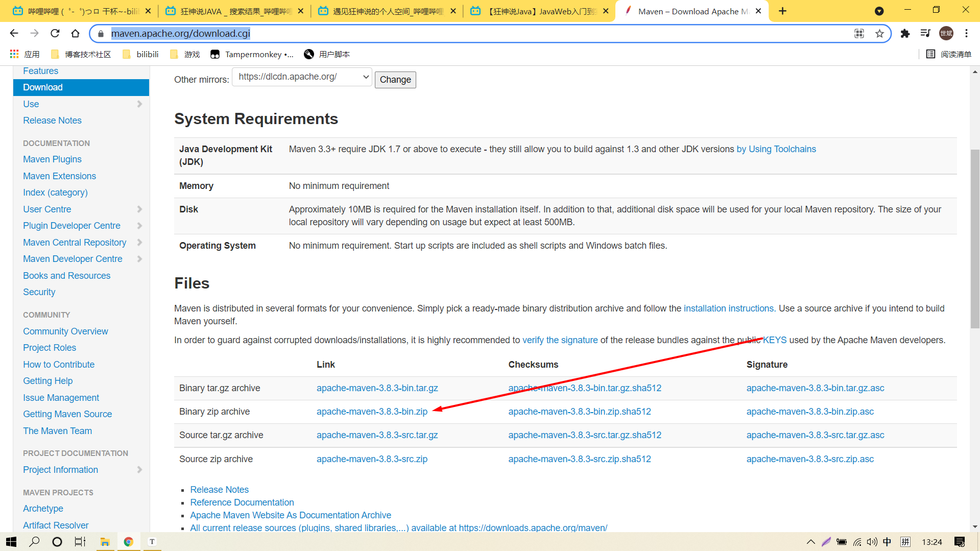Open Typora from the taskbar

tap(152, 542)
